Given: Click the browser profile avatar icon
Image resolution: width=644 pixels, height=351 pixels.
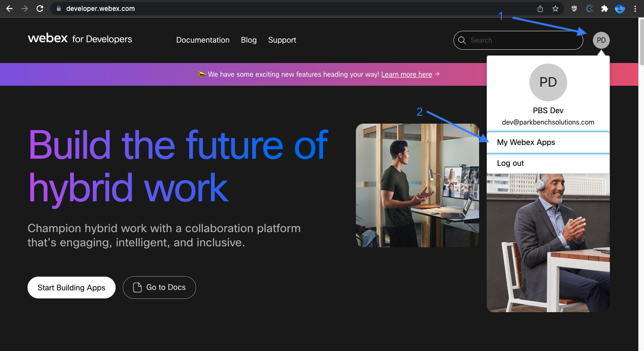Looking at the screenshot, I should pyautogui.click(x=620, y=9).
